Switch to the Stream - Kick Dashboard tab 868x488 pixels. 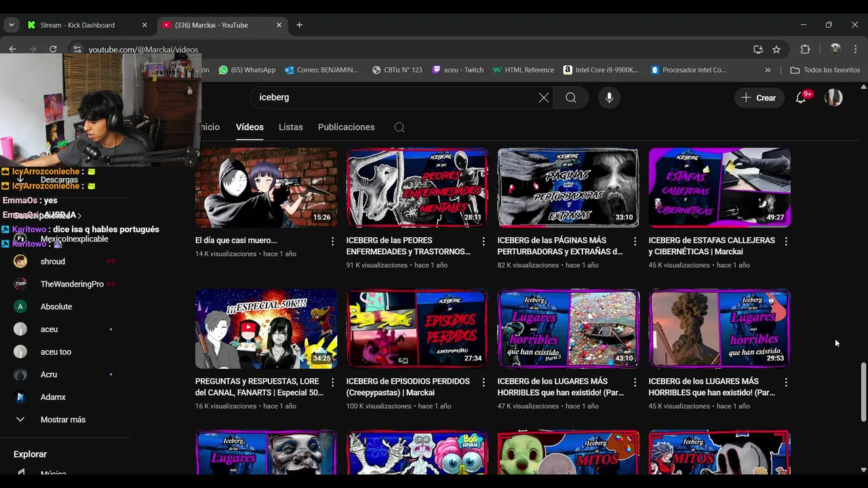coord(87,25)
